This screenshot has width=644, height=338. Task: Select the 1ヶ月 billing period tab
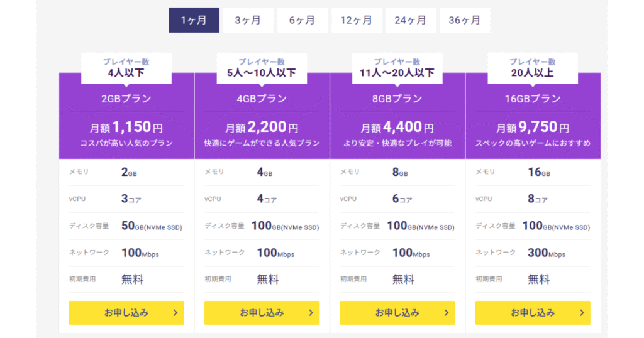click(x=194, y=20)
